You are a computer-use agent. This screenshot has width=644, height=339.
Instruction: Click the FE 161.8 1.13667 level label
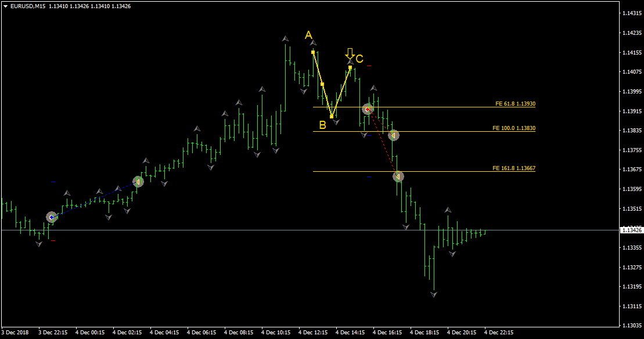coord(514,168)
